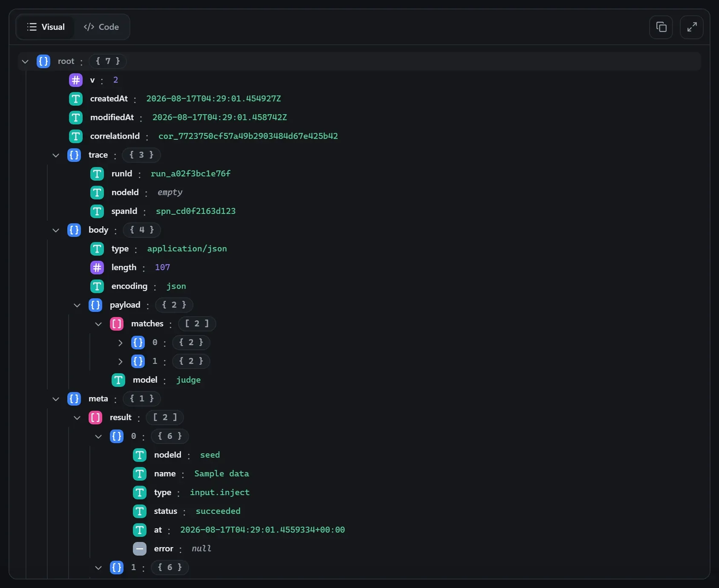Collapse the root node chevron
Screen dimensions: 719x588
point(25,61)
